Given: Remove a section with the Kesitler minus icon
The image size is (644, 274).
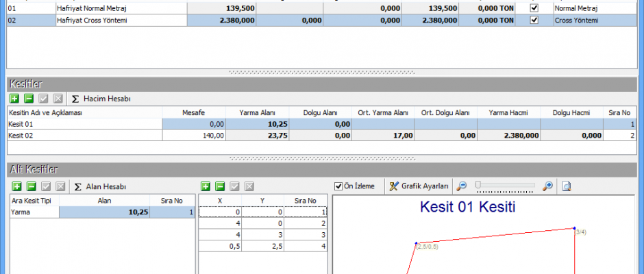Looking at the screenshot, I should click(28, 99).
